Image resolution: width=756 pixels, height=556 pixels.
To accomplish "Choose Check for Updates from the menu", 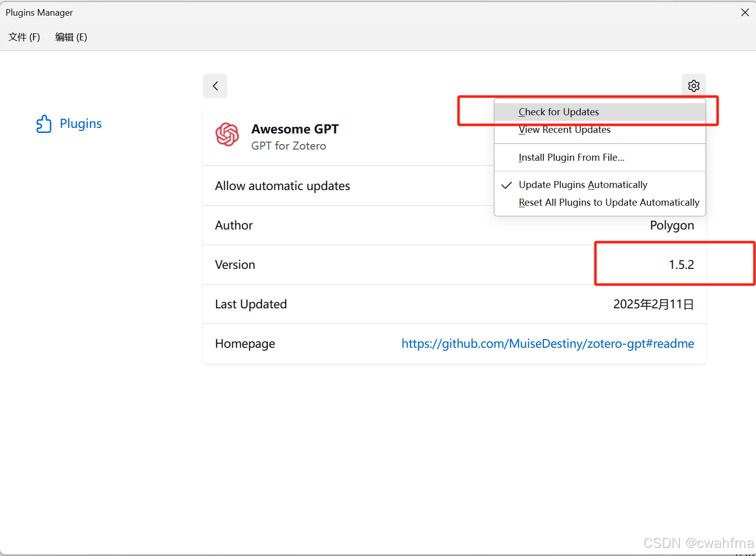I will coord(559,112).
